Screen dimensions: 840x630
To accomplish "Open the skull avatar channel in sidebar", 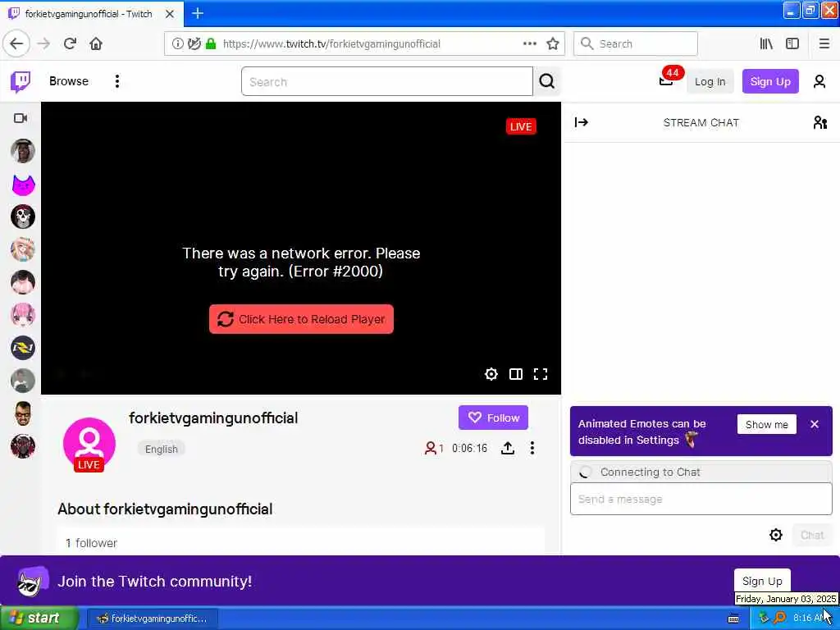I will 23,217.
